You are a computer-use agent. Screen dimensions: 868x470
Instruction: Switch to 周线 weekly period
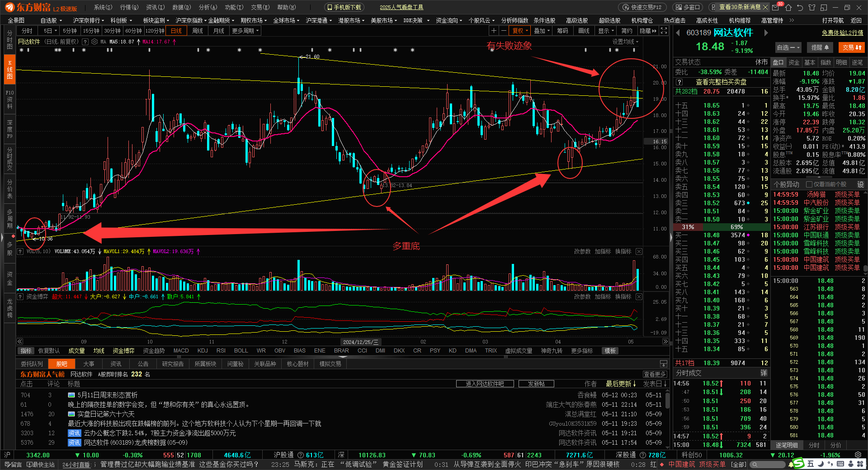tap(198, 31)
